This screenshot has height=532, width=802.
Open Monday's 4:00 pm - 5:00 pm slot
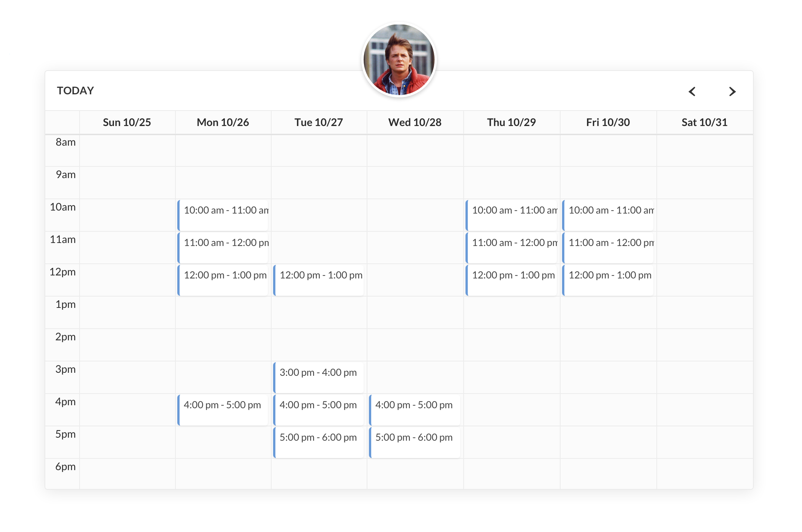pyautogui.click(x=223, y=410)
